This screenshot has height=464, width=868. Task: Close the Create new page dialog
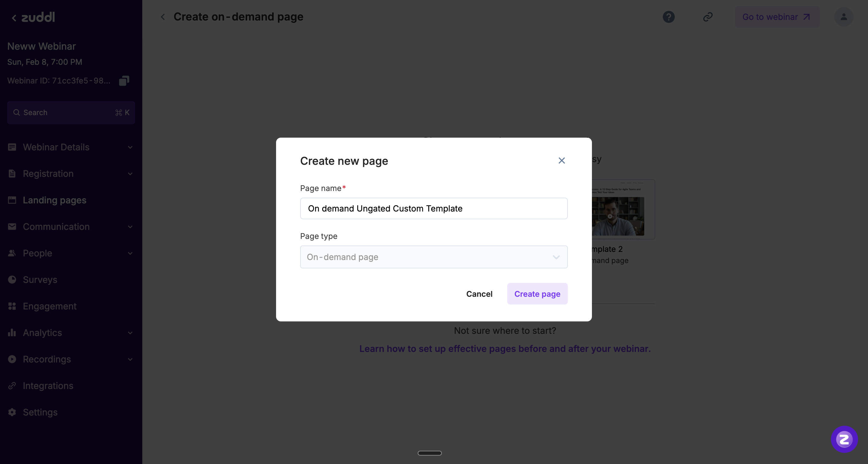(x=561, y=161)
